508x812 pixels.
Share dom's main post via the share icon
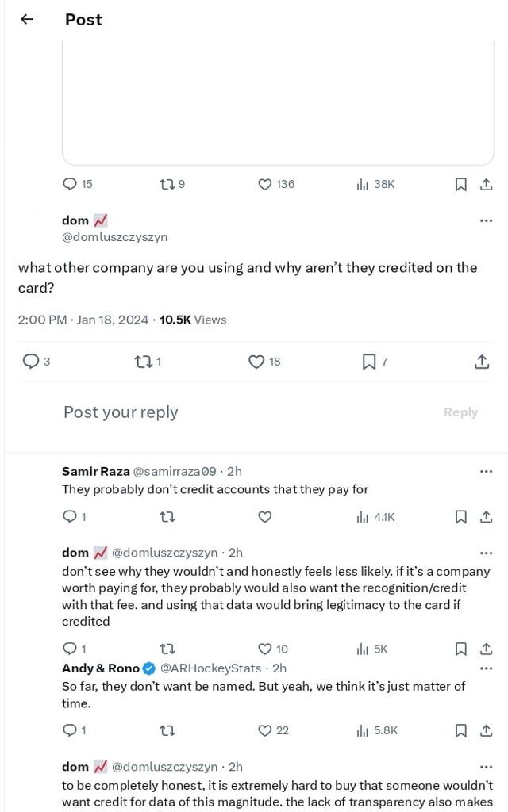coord(482,362)
